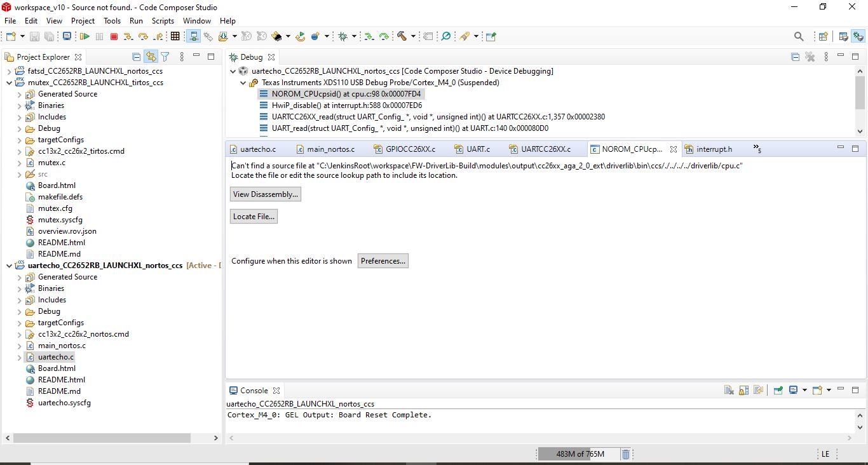Click the View Disassembly button

point(266,194)
